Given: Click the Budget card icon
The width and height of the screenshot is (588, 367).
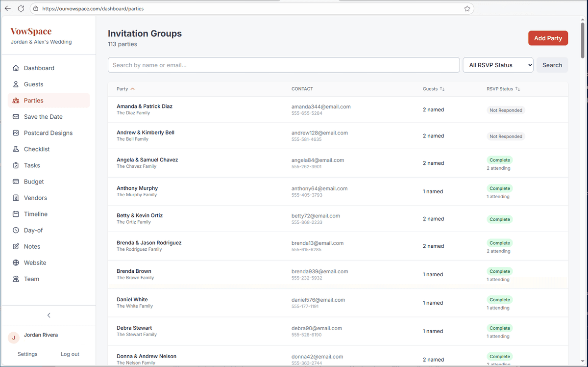Looking at the screenshot, I should [16, 181].
